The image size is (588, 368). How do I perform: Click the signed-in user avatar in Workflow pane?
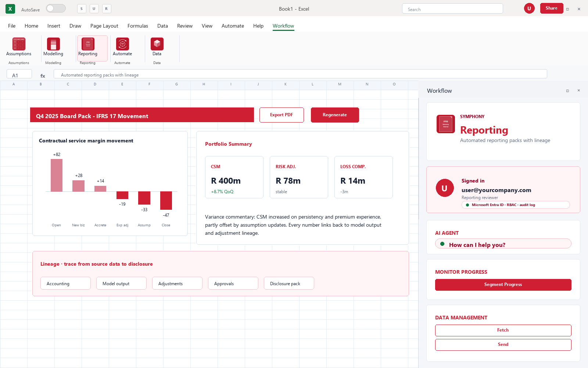point(445,188)
